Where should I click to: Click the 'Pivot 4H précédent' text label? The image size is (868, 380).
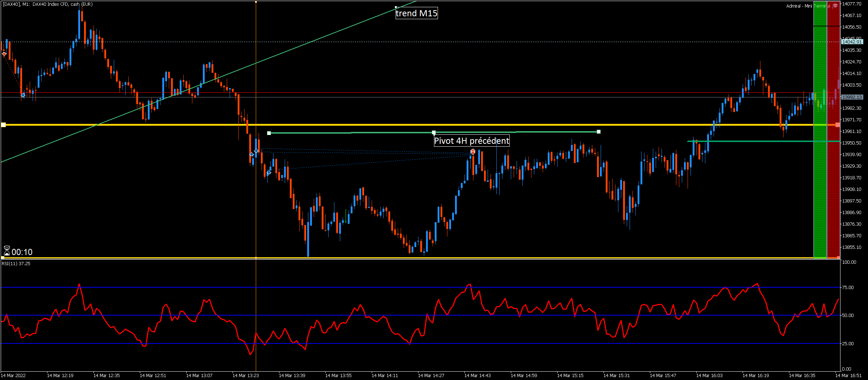coord(472,141)
